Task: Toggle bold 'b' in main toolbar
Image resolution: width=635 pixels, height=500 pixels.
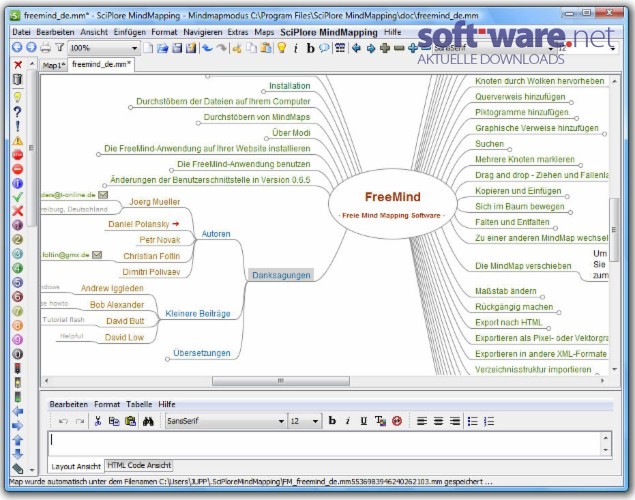Action: [x=310, y=48]
